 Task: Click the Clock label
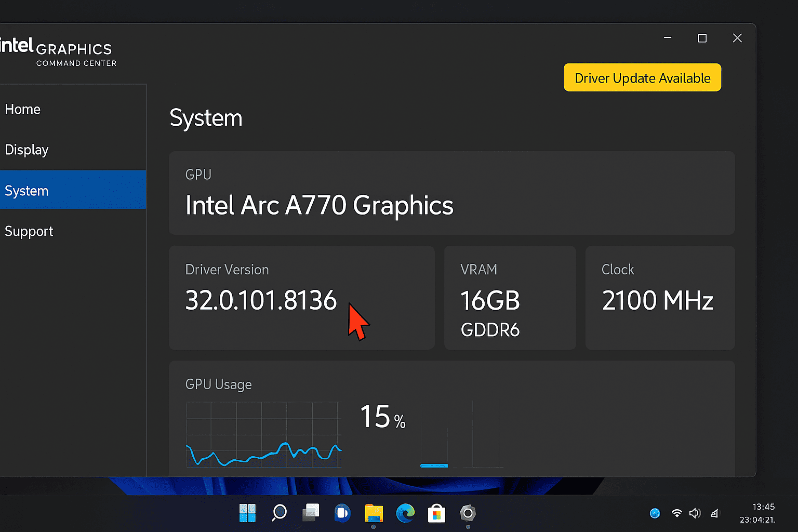tap(618, 270)
